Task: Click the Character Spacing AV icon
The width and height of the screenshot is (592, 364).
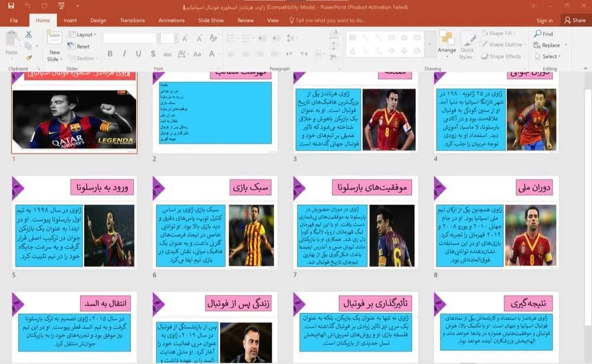Action: [182, 54]
